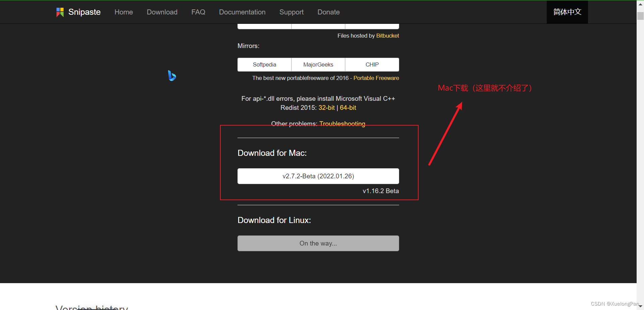The width and height of the screenshot is (644, 310).
Task: Click the 'On the way...' Linux button
Action: click(318, 243)
